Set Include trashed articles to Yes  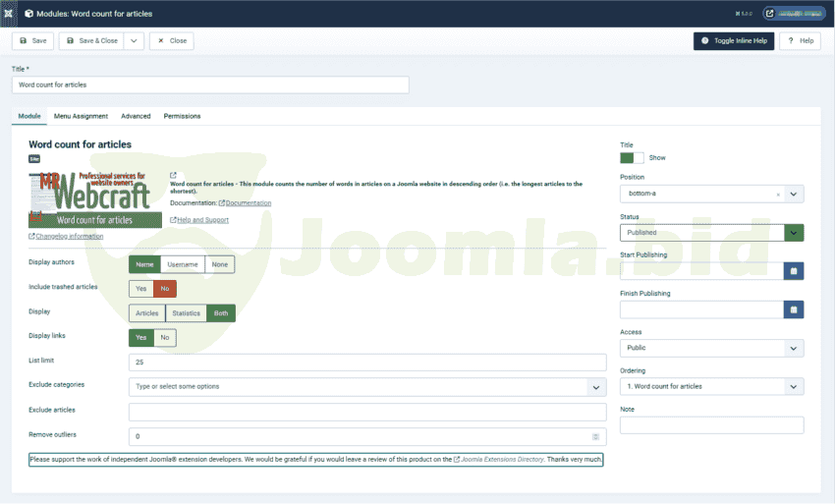(x=141, y=289)
